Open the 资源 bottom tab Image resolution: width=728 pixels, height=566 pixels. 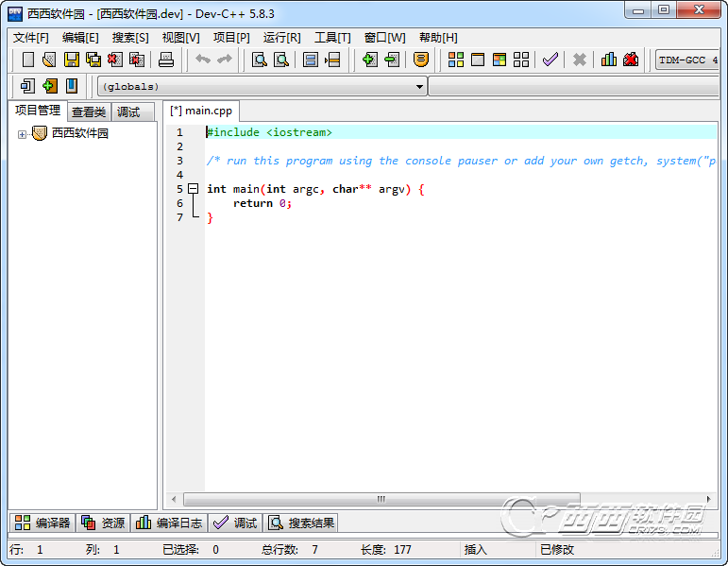[103, 523]
